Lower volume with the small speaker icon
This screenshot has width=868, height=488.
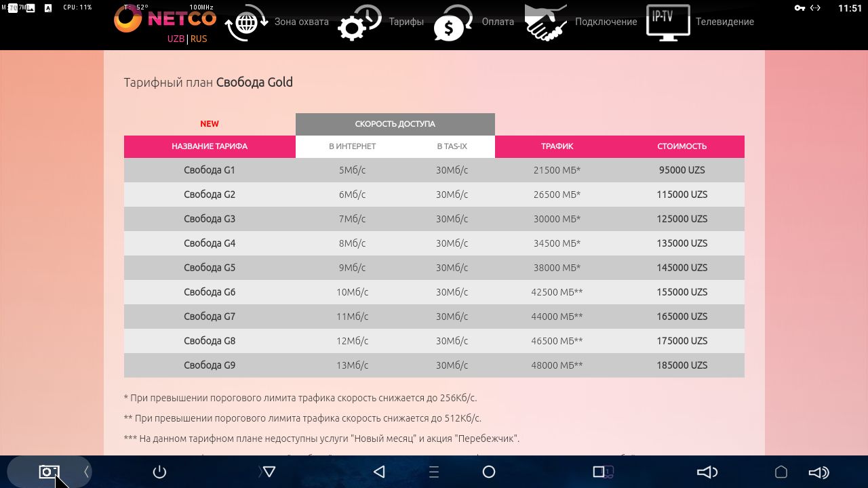pos(707,472)
